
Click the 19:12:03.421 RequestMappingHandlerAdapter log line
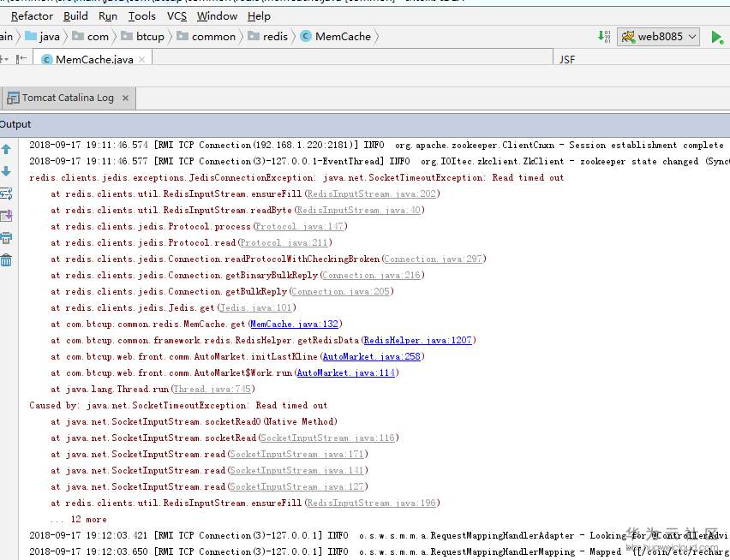tap(379, 536)
